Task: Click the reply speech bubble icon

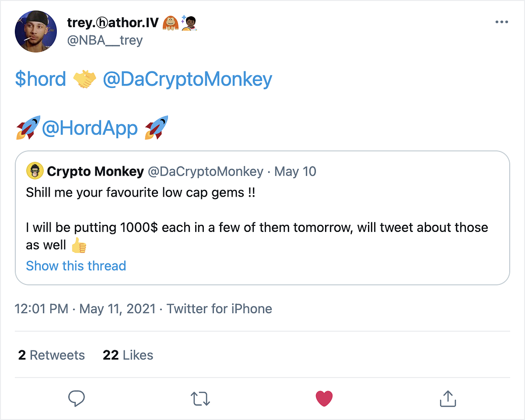Action: click(76, 399)
